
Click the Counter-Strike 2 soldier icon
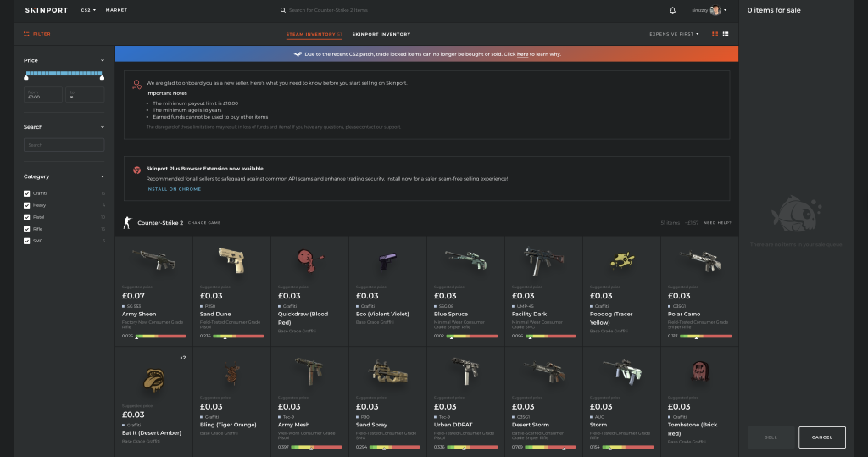(x=128, y=222)
